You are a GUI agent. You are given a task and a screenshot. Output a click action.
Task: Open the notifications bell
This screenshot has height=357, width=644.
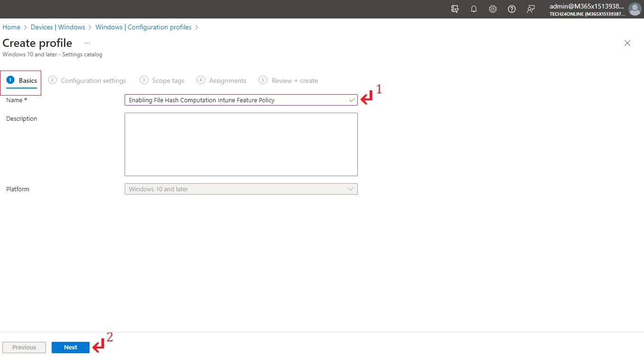474,9
